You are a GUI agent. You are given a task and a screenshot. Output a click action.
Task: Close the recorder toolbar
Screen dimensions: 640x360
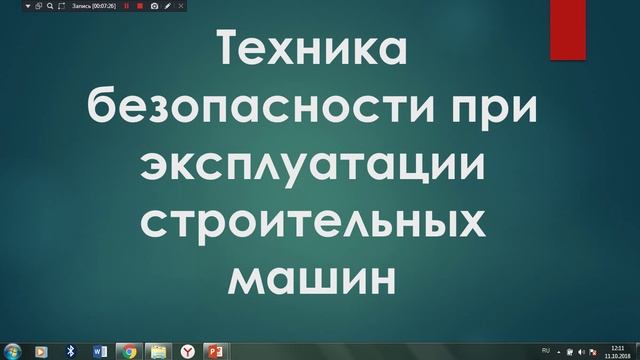(181, 6)
